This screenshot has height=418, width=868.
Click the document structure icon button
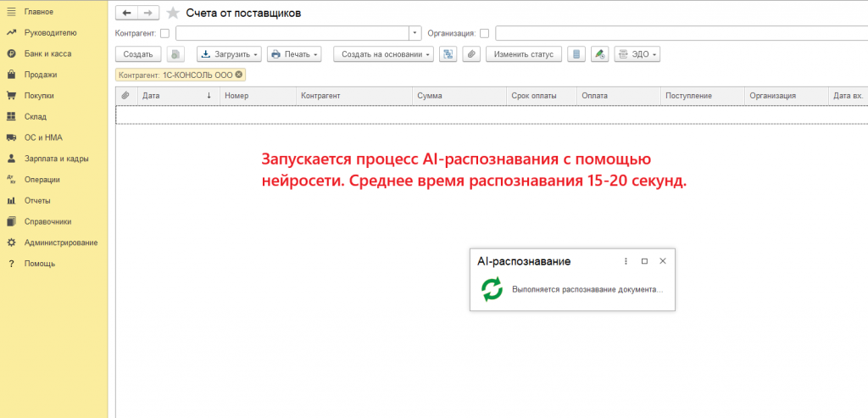(448, 54)
